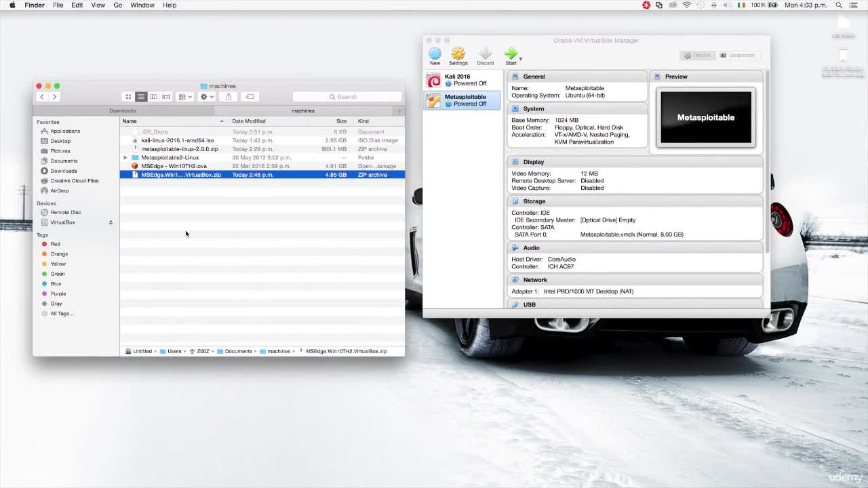Filter by Green tag

click(57, 274)
